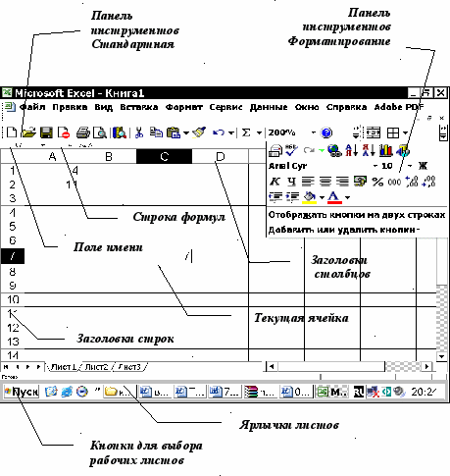Click the AutoSum sigma icon

246,132
